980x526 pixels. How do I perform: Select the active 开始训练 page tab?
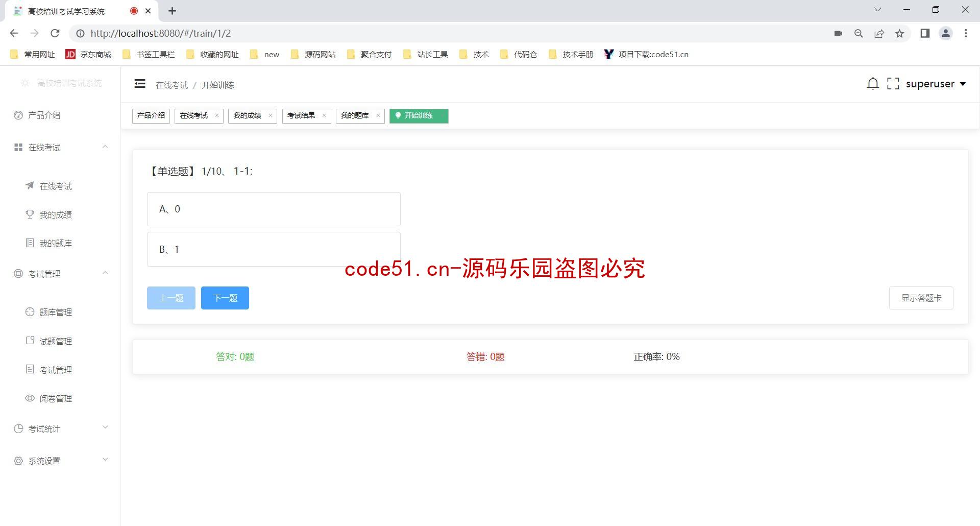click(419, 116)
